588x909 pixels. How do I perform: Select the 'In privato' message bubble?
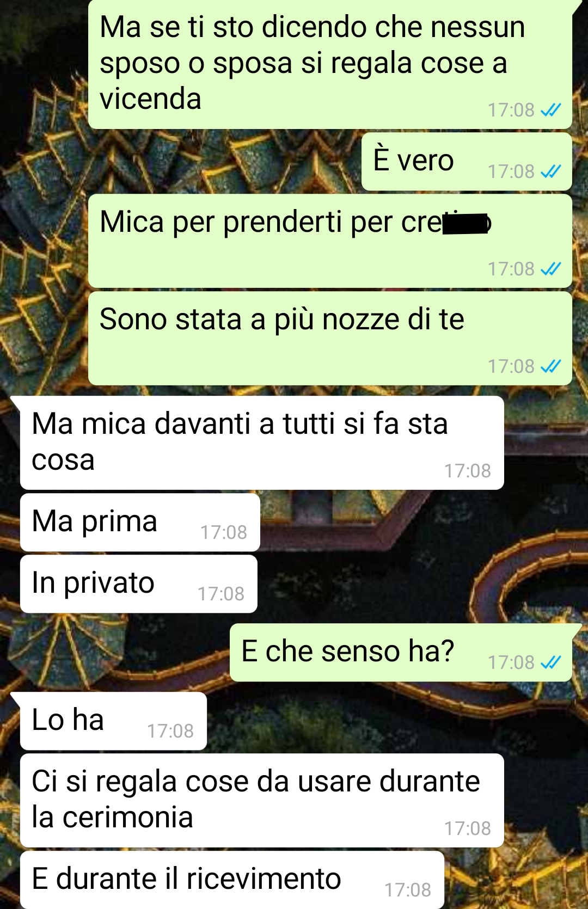click(x=139, y=584)
